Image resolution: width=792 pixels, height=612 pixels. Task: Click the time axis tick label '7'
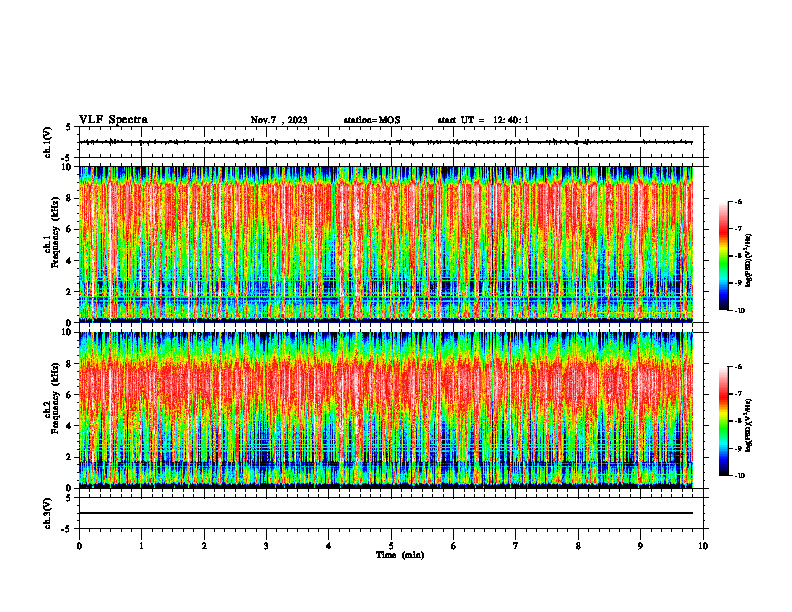coord(516,546)
